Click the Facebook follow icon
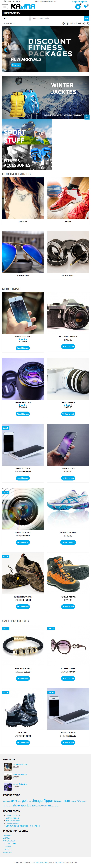 click(x=87, y=24)
